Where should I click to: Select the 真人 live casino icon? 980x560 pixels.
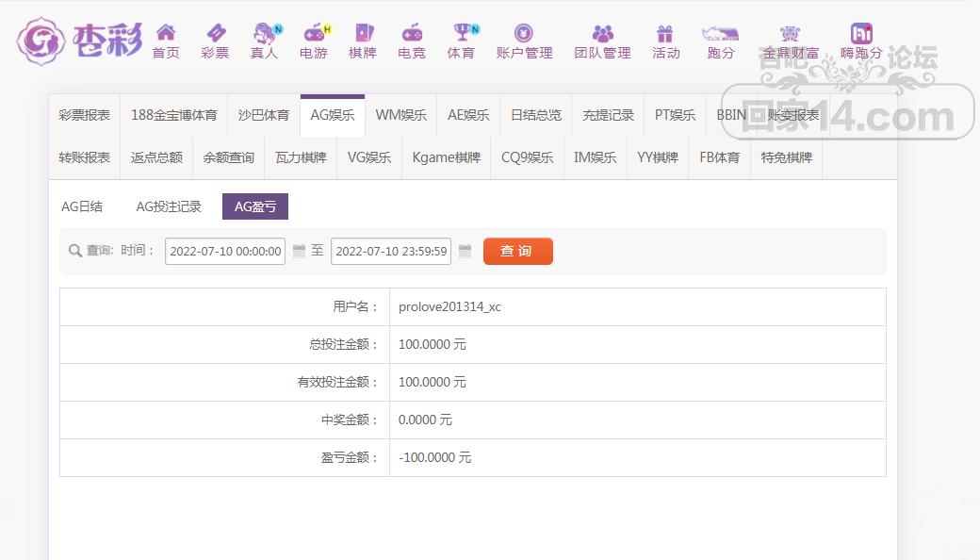pyautogui.click(x=265, y=34)
